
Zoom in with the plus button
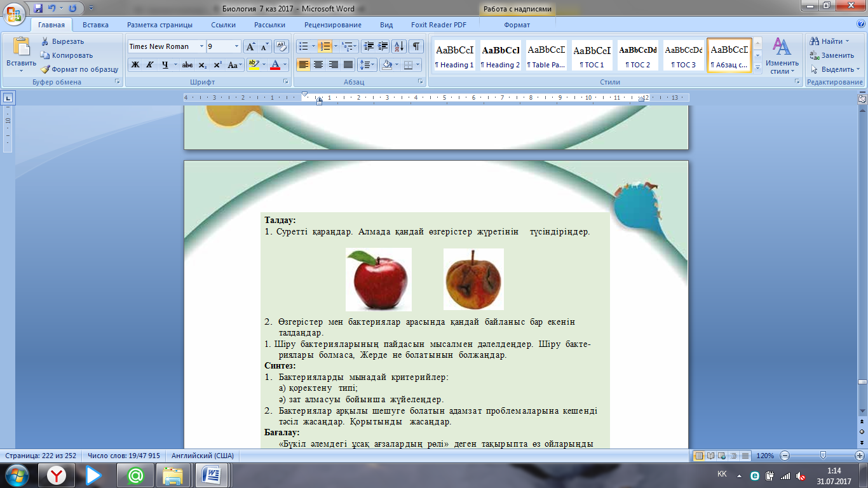[859, 456]
